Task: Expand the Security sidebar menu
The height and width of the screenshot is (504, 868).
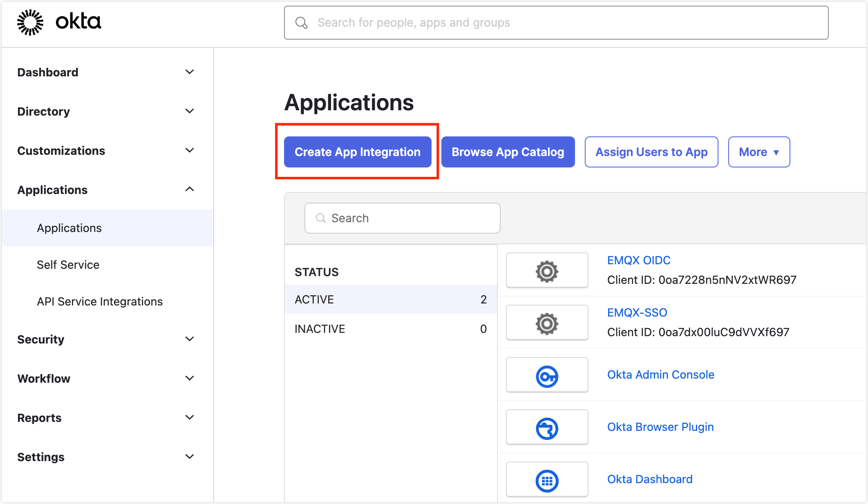Action: click(x=189, y=339)
